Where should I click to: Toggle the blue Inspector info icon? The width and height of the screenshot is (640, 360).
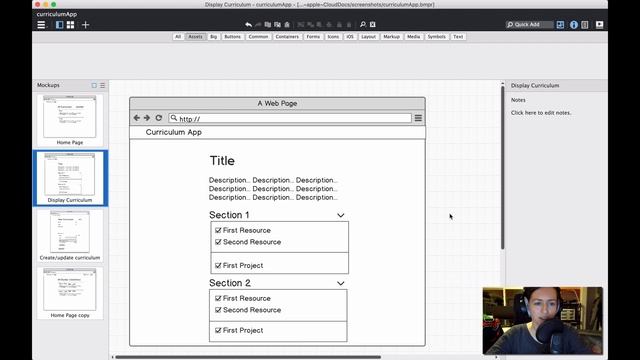tap(574, 24)
